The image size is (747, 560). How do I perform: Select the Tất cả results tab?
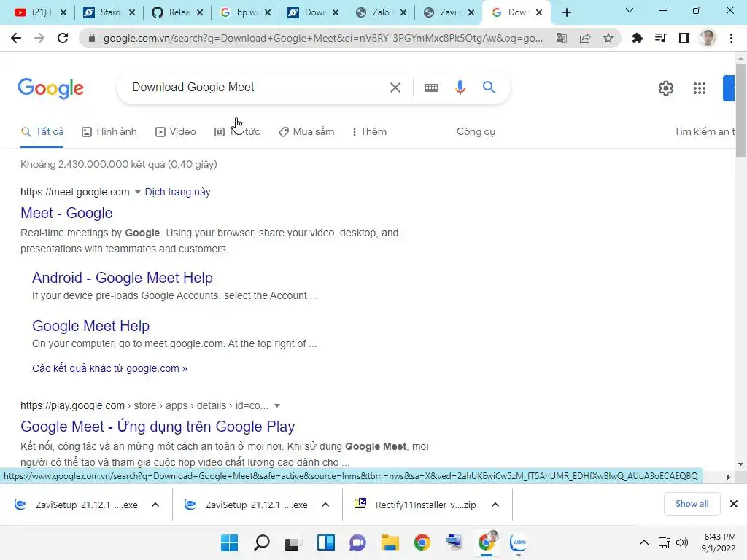tap(42, 132)
